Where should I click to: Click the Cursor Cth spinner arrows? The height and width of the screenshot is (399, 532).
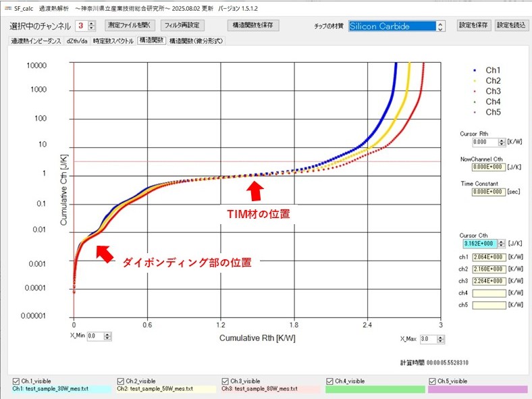pos(502,244)
